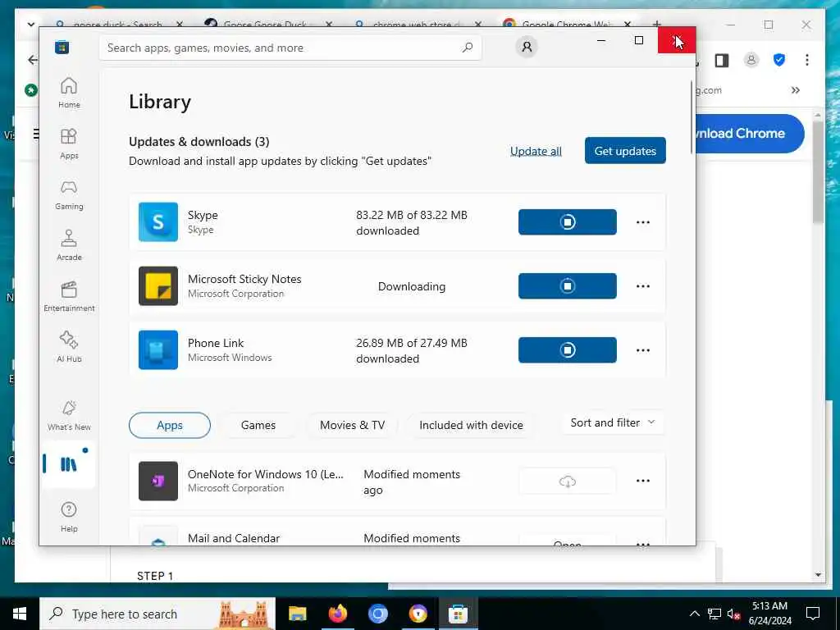Click the Phone Link title text
This screenshot has height=630, width=840.
coord(216,343)
